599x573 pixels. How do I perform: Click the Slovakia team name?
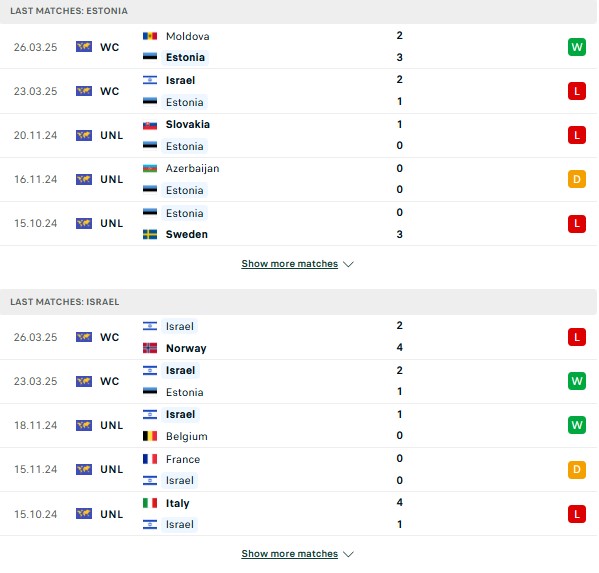(x=188, y=125)
